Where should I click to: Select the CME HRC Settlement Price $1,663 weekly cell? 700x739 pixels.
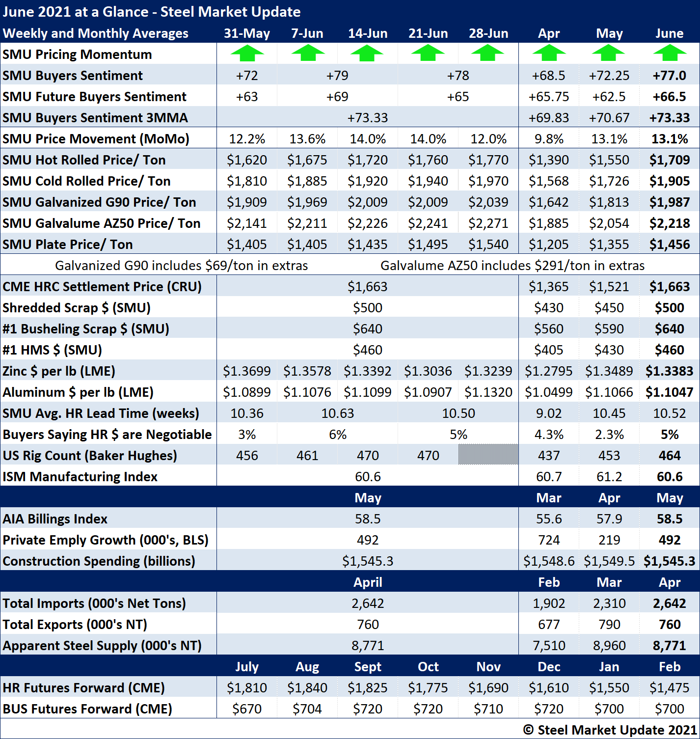(368, 287)
